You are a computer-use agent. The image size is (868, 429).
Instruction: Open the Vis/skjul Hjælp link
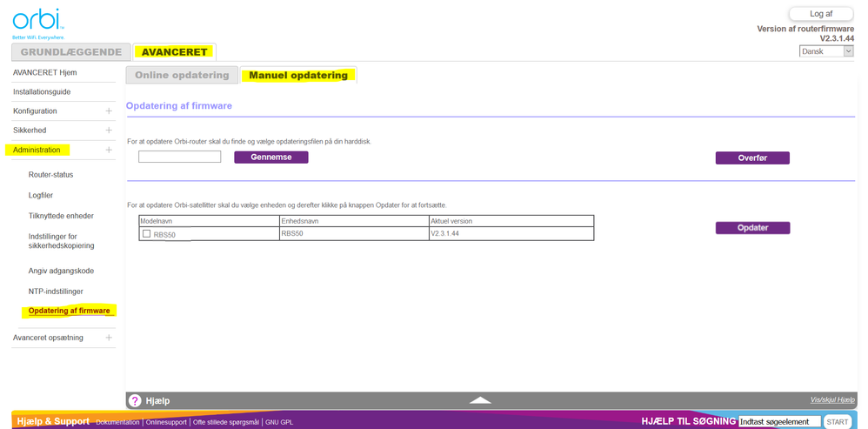coord(831,400)
